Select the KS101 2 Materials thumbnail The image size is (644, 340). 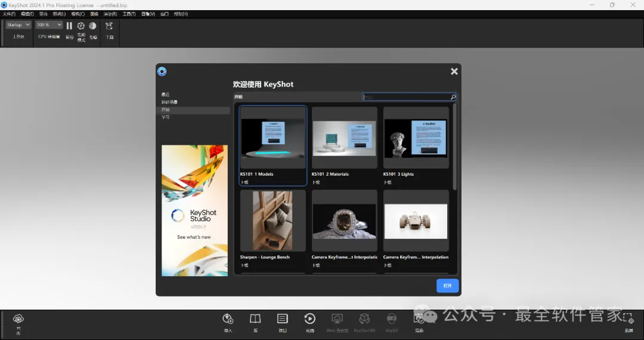(x=344, y=138)
